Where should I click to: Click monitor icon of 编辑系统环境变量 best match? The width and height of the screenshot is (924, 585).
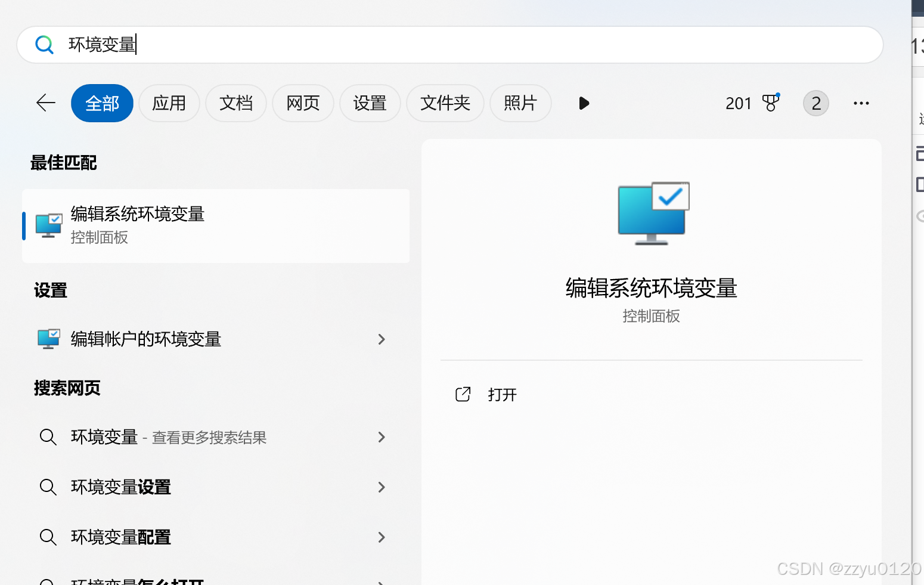coord(49,226)
